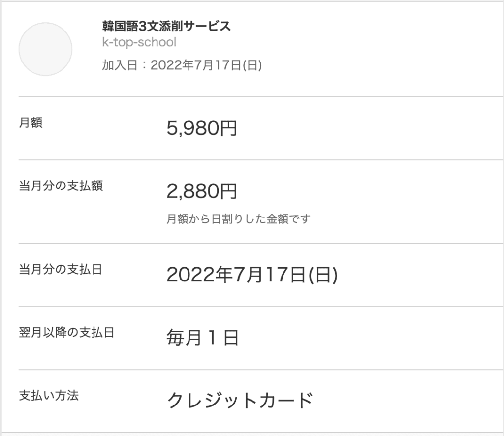Viewport: 504px width, 436px height.
Task: Open the 韓国語3文添削サービス title
Action: pos(166,26)
